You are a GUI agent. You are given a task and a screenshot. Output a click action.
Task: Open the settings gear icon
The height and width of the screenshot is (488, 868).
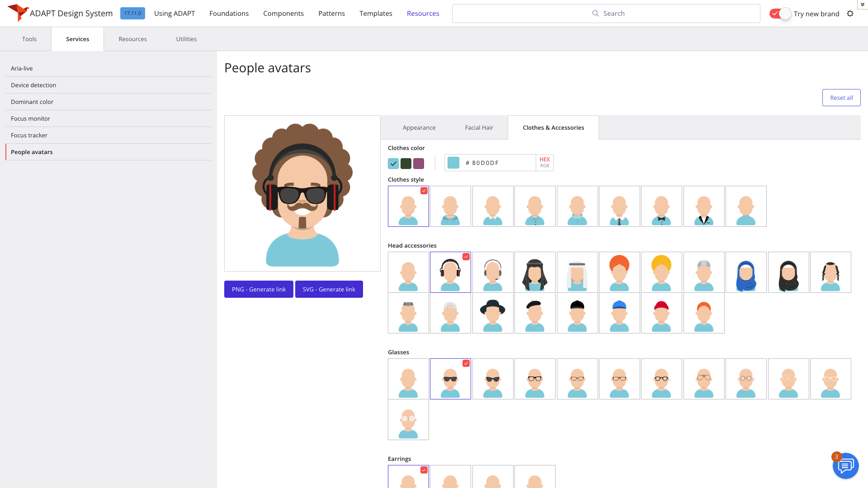tap(850, 14)
